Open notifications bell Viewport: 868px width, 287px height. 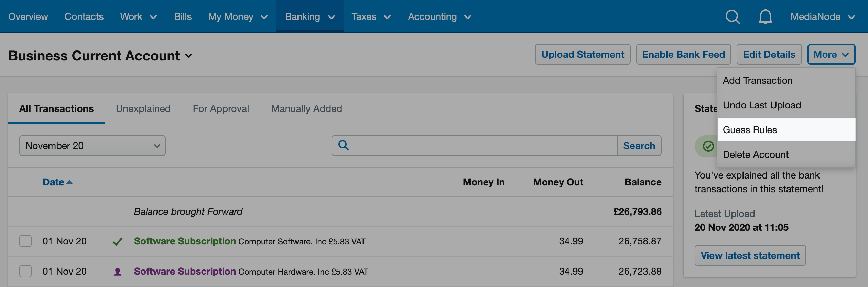[765, 16]
